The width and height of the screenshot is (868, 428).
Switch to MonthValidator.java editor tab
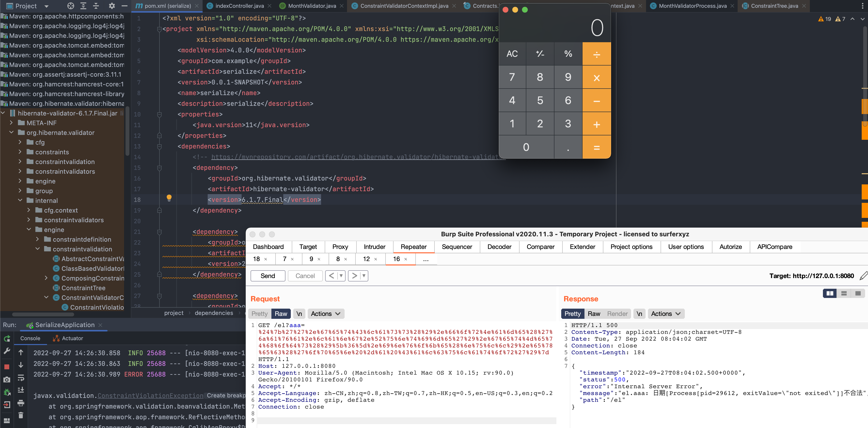tap(312, 6)
